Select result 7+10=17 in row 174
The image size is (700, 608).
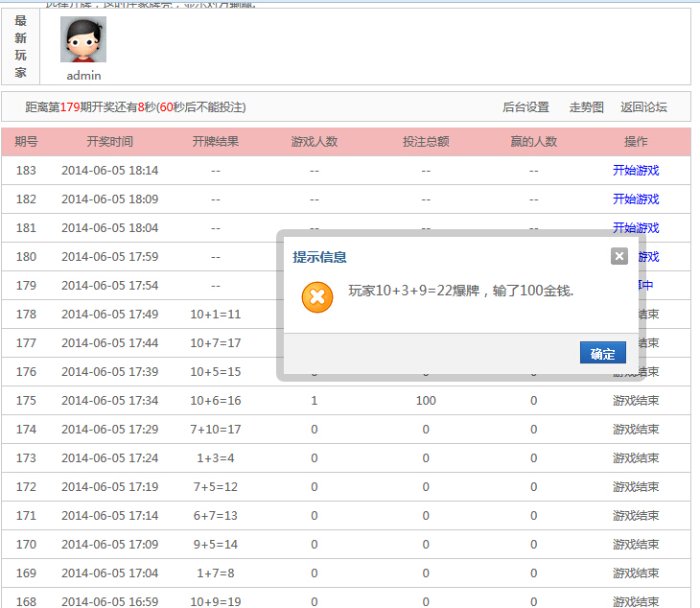[215, 430]
